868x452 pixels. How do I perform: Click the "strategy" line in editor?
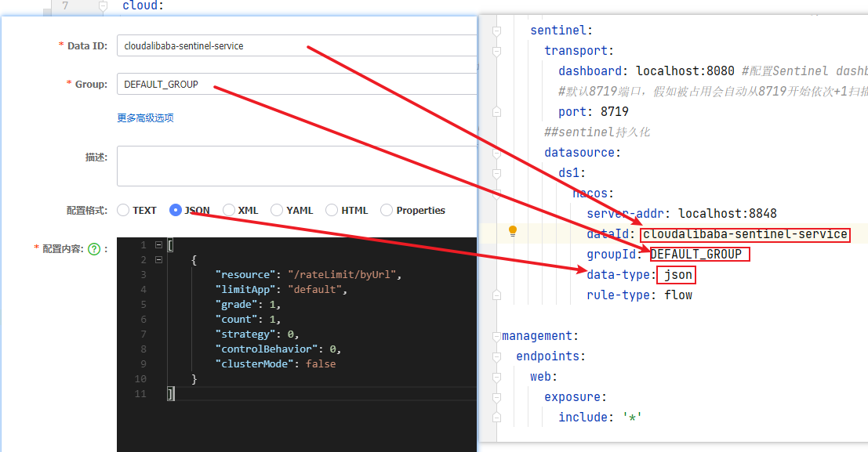tap(257, 334)
